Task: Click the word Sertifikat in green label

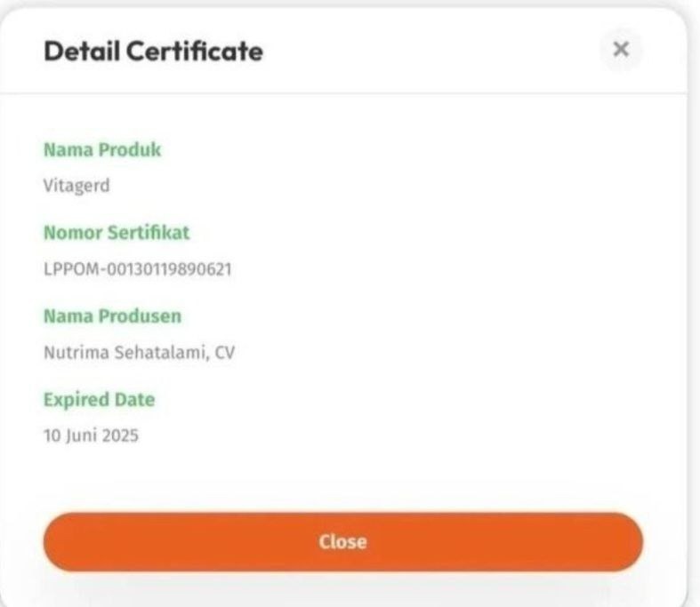Action: pyautogui.click(x=149, y=233)
